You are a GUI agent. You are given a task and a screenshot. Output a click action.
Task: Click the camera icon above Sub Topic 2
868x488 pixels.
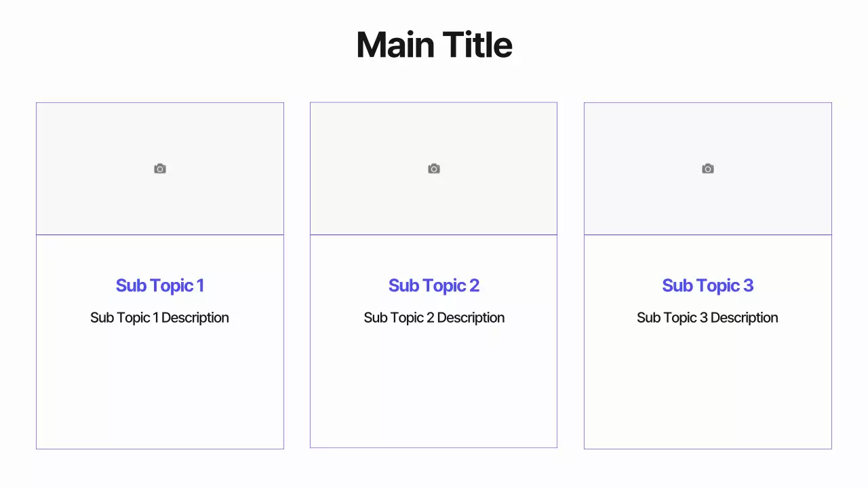(434, 169)
